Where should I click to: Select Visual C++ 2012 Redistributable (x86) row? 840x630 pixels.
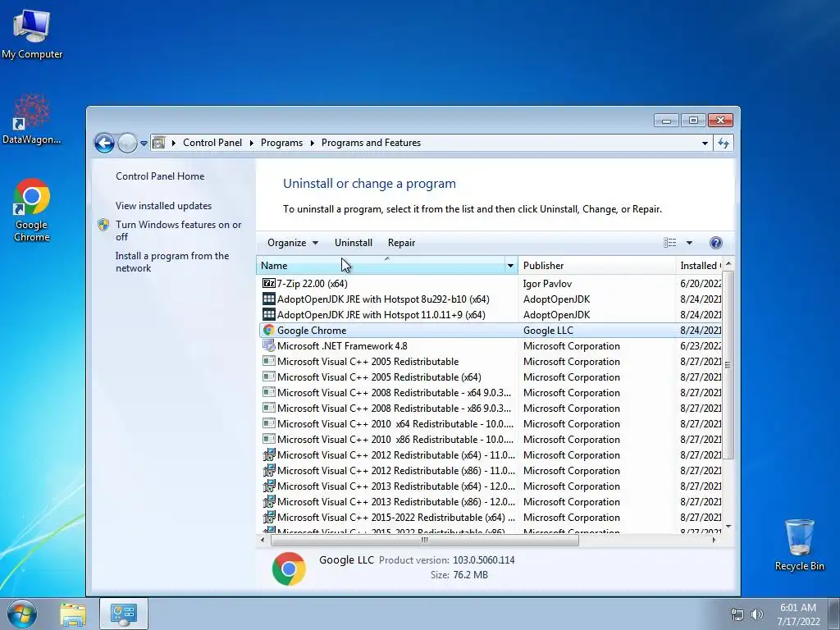tap(491, 470)
